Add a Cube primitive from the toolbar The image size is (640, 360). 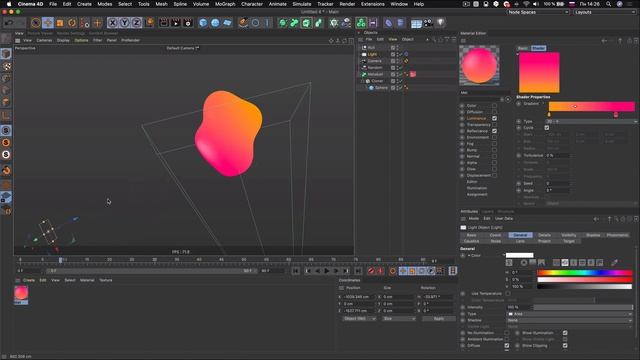203,23
